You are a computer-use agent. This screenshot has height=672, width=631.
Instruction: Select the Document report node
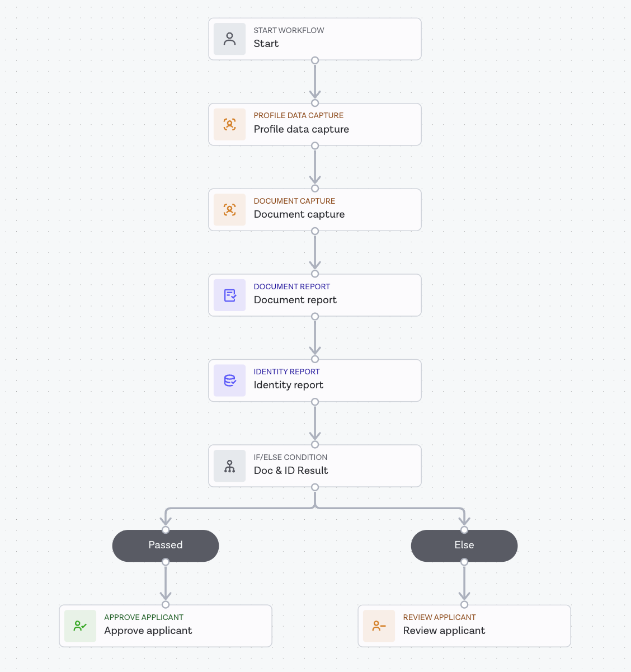pos(315,295)
